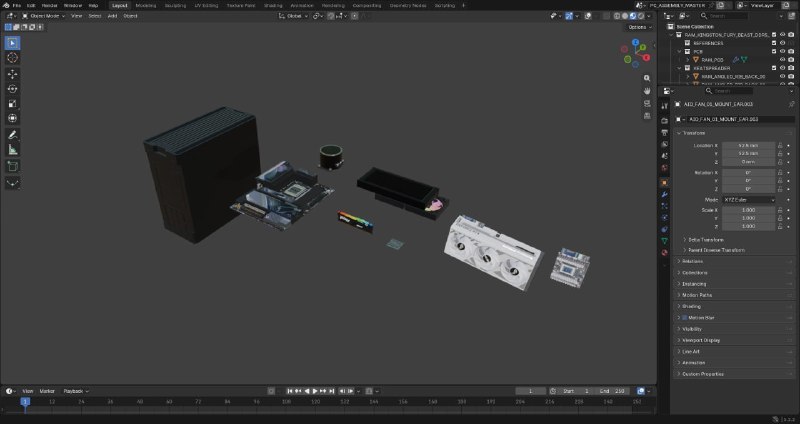
Task: Open the Tool properties tab
Action: tap(664, 106)
